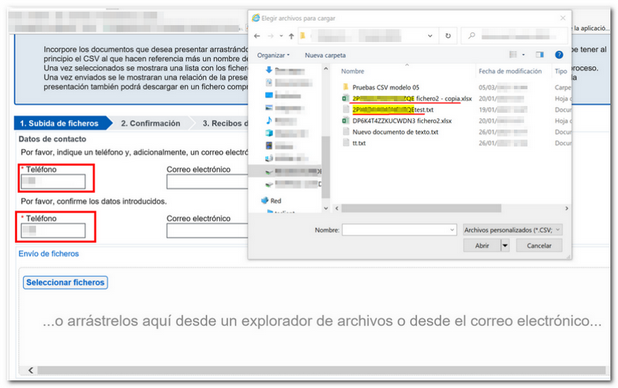
Task: Click the Seleccionar ficheros button
Action: click(65, 282)
